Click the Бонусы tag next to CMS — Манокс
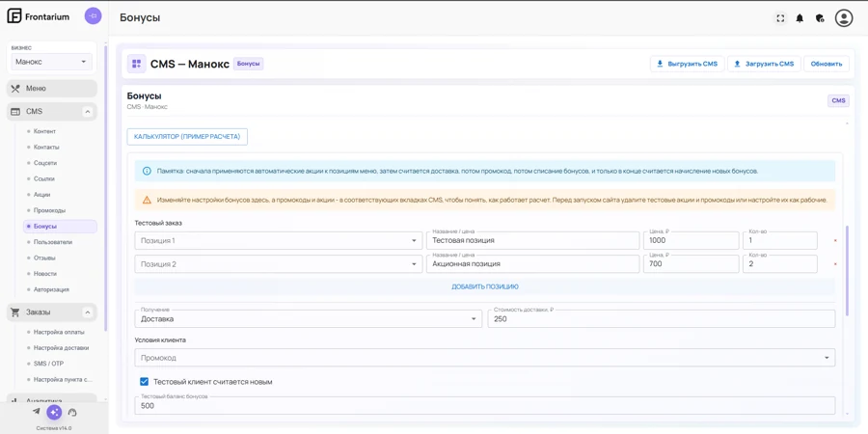 (x=249, y=64)
